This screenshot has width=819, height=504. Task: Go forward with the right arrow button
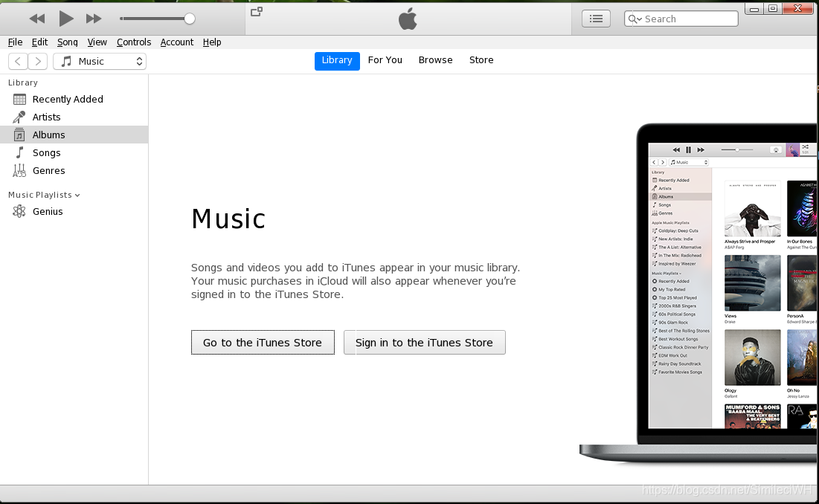pos(38,62)
